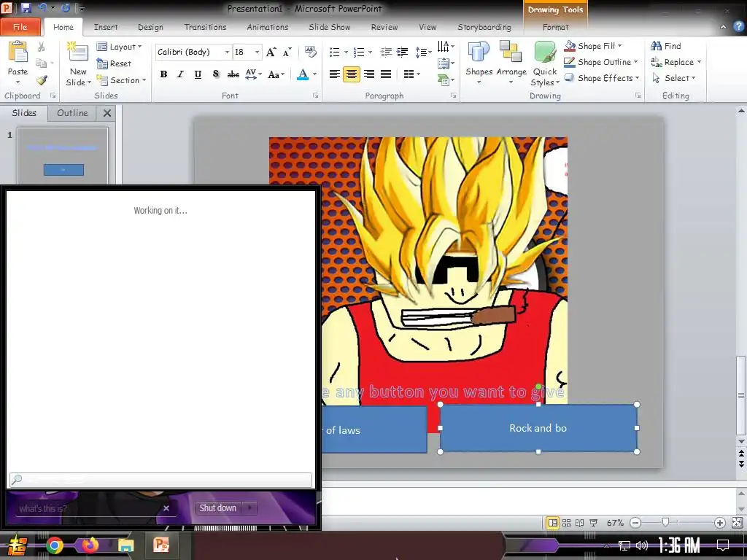
Task: Toggle Bold formatting
Action: coord(163,74)
